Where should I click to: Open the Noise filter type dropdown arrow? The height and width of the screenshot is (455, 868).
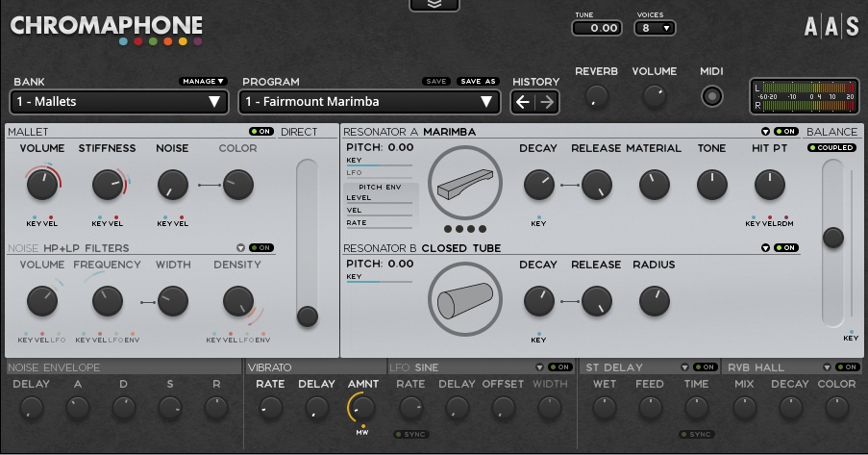tap(240, 248)
